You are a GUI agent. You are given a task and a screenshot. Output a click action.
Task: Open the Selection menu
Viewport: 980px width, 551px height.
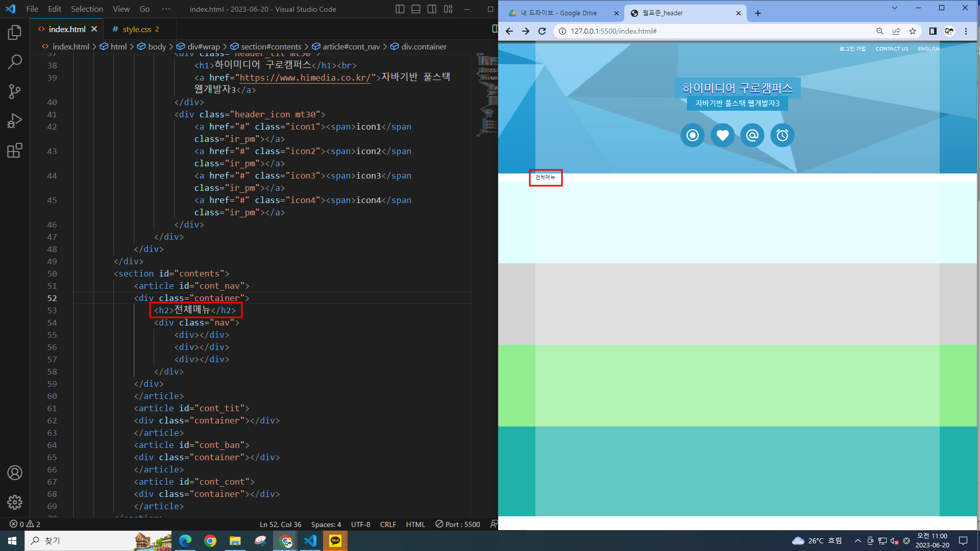coord(87,9)
